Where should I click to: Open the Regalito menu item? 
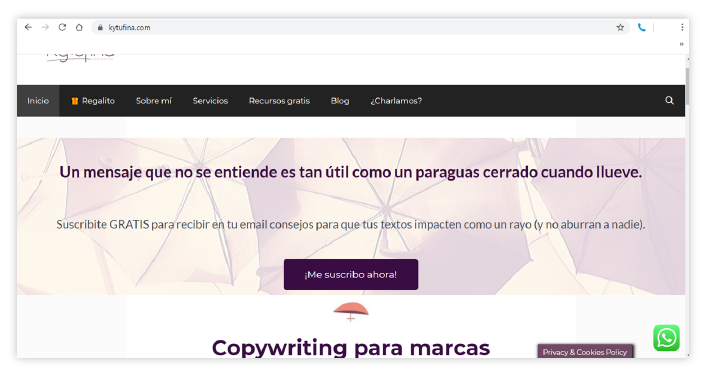(x=93, y=101)
